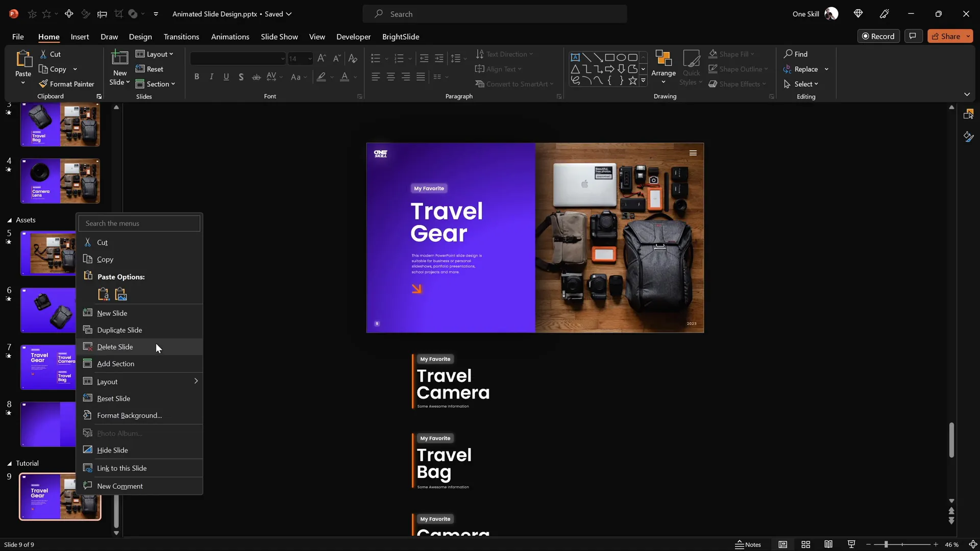Viewport: 980px width, 551px height.
Task: Toggle Bold formatting button
Action: [x=197, y=77]
